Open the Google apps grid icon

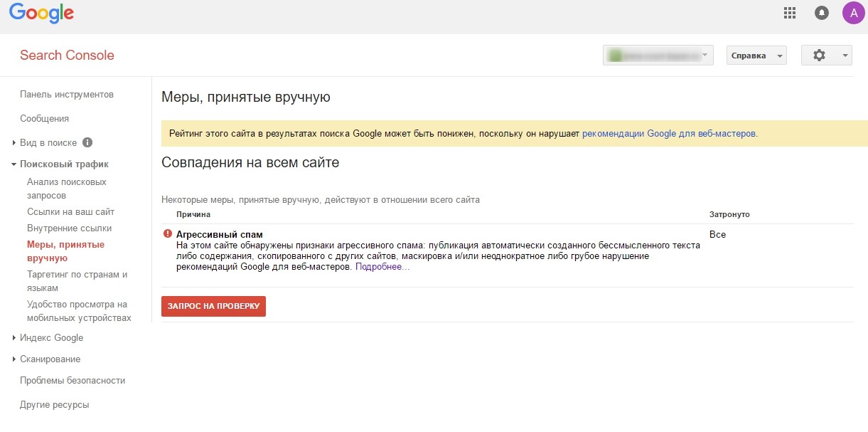tap(789, 12)
